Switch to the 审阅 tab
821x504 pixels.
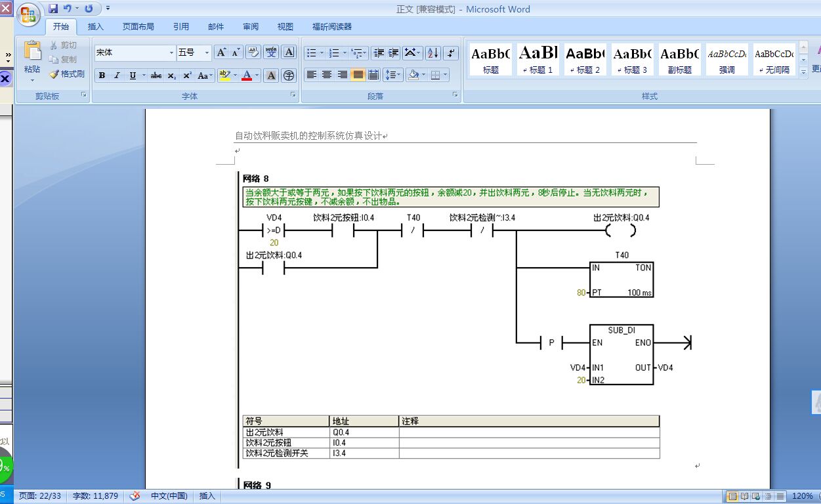(251, 27)
